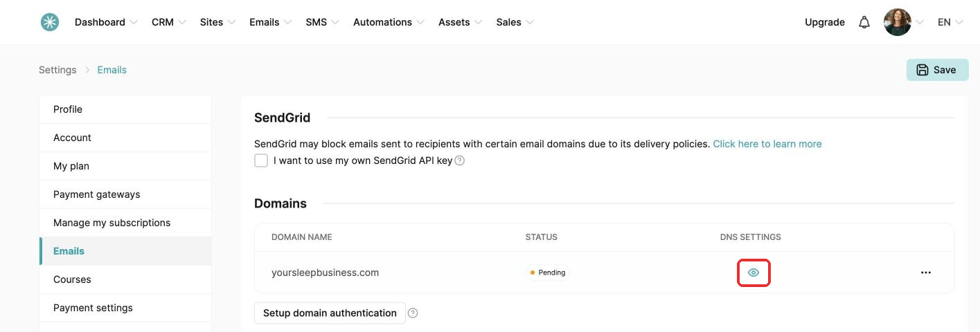Expand the Assets menu
980x332 pixels.
pos(460,22)
